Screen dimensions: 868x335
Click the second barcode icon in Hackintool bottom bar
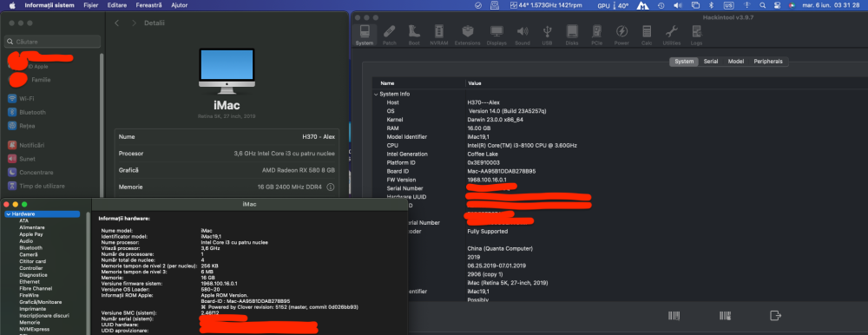point(725,316)
